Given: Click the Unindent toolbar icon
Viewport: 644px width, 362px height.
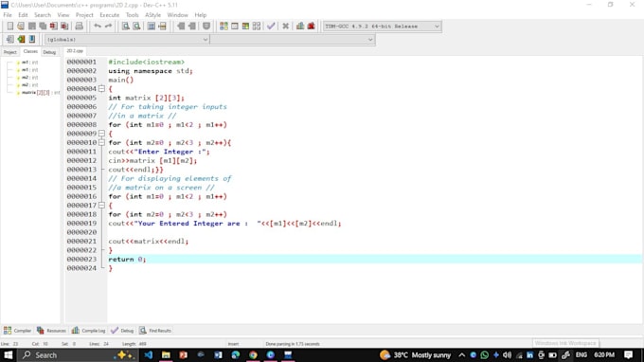Looking at the screenshot, I should coord(192,27).
